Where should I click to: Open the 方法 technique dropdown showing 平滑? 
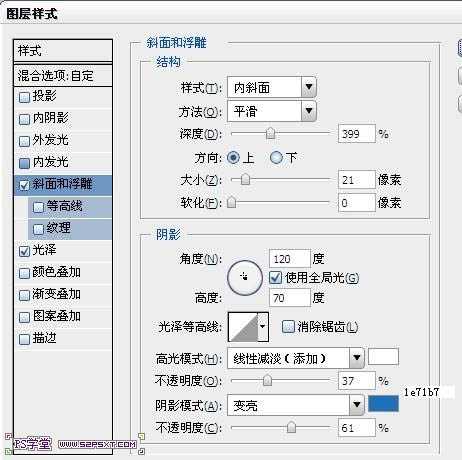tap(272, 111)
